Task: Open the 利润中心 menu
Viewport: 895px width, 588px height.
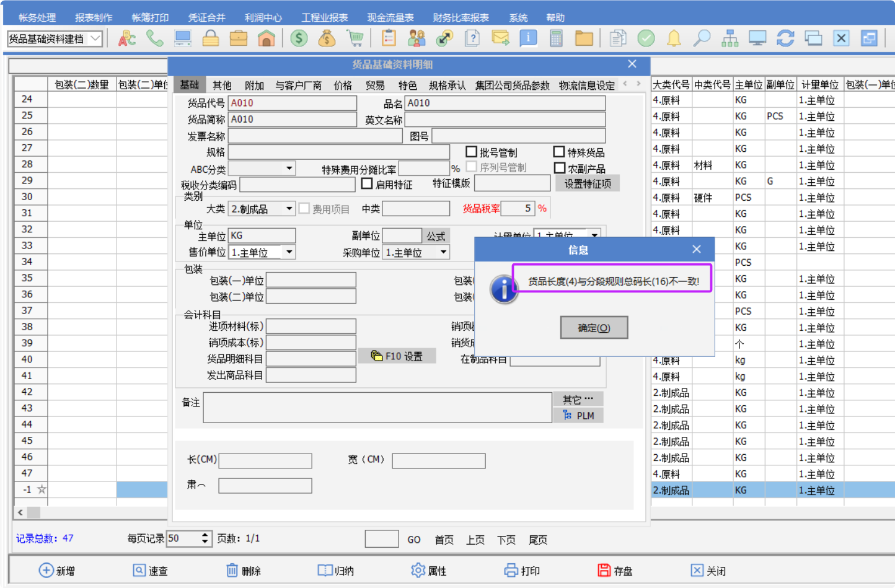Action: pos(263,17)
